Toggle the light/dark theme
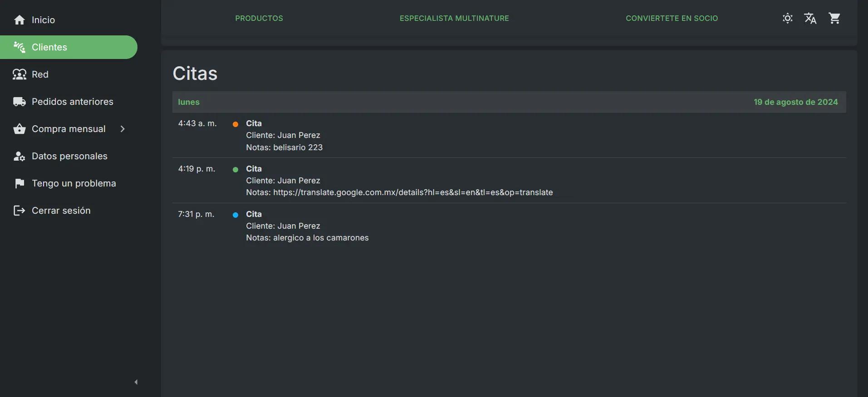868x397 pixels. pos(787,18)
